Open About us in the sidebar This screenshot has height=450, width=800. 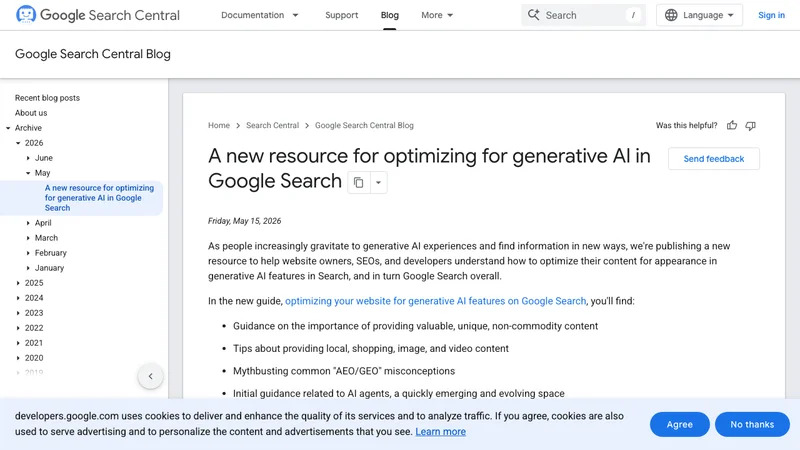31,113
